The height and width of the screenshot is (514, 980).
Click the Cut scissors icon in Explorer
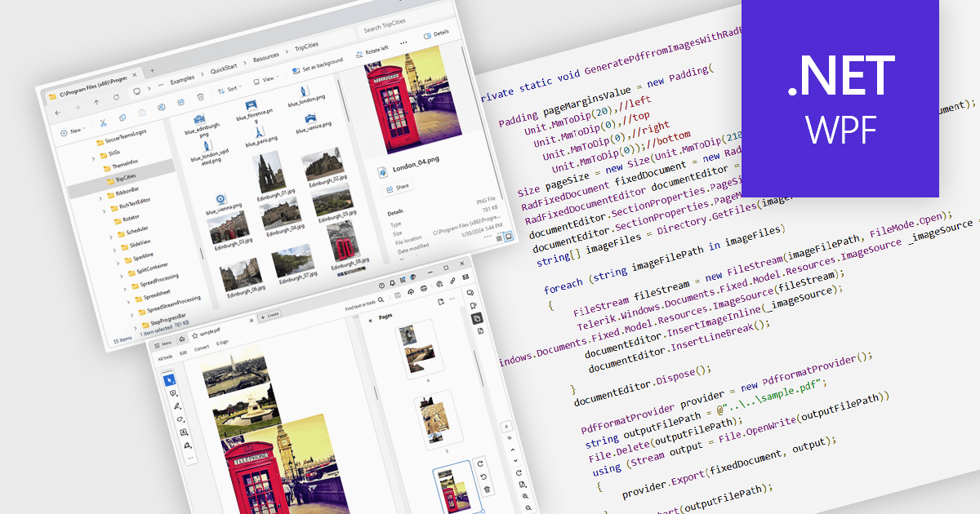pos(104,123)
